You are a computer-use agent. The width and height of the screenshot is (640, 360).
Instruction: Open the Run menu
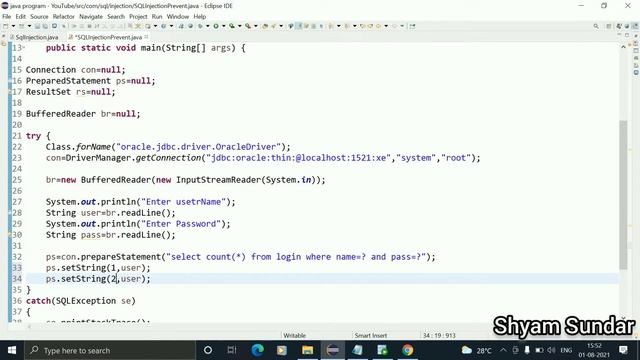point(157,17)
